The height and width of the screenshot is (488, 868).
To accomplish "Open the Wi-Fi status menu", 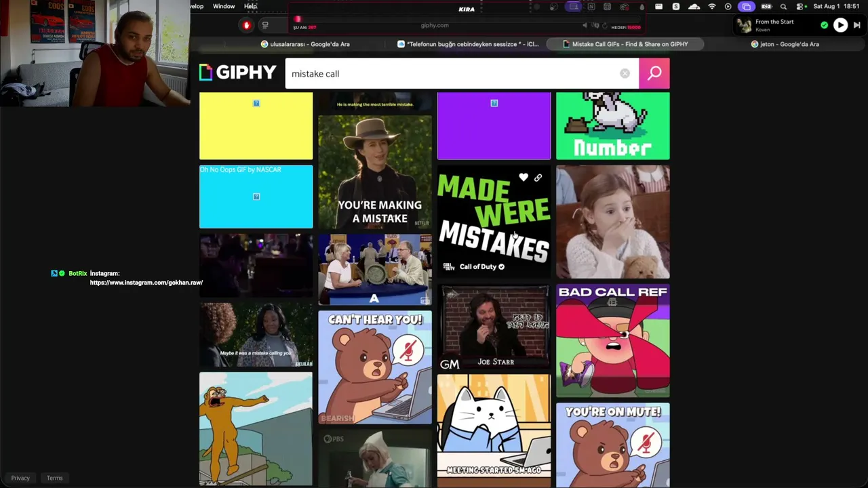I will point(712,6).
